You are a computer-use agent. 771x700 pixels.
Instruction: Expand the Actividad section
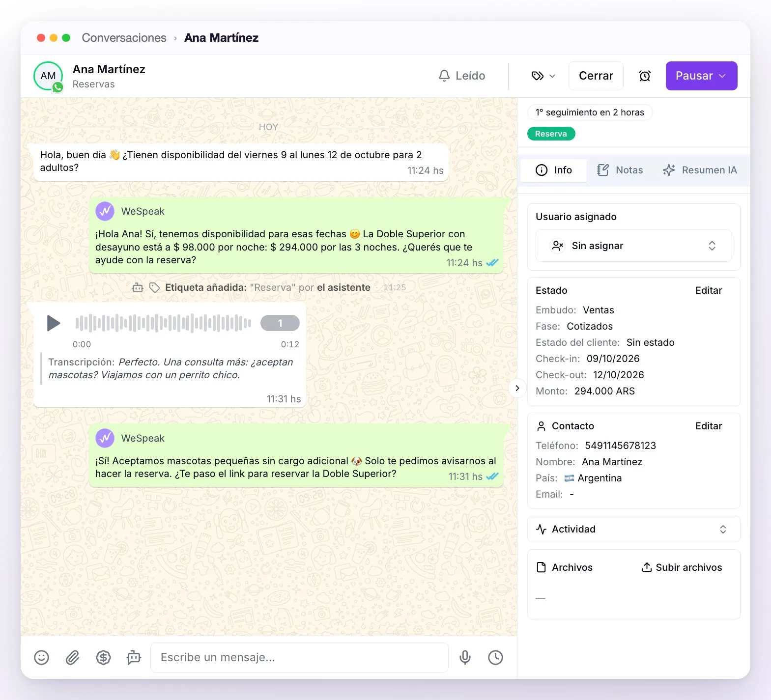(633, 529)
